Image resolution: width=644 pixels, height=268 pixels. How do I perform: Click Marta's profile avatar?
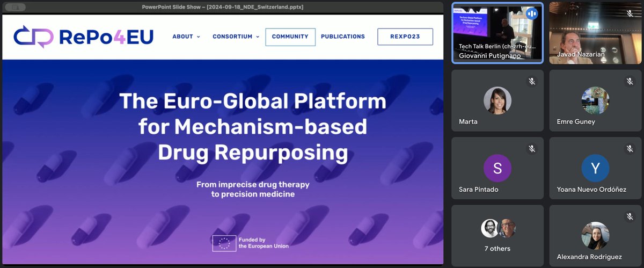tap(497, 100)
